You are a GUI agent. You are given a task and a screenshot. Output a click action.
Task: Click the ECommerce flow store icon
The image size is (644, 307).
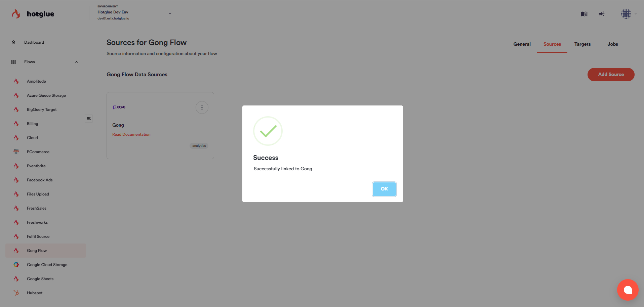pyautogui.click(x=16, y=152)
